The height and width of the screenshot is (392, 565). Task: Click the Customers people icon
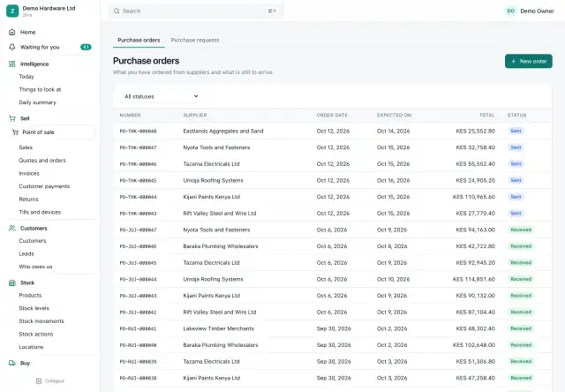tap(11, 228)
